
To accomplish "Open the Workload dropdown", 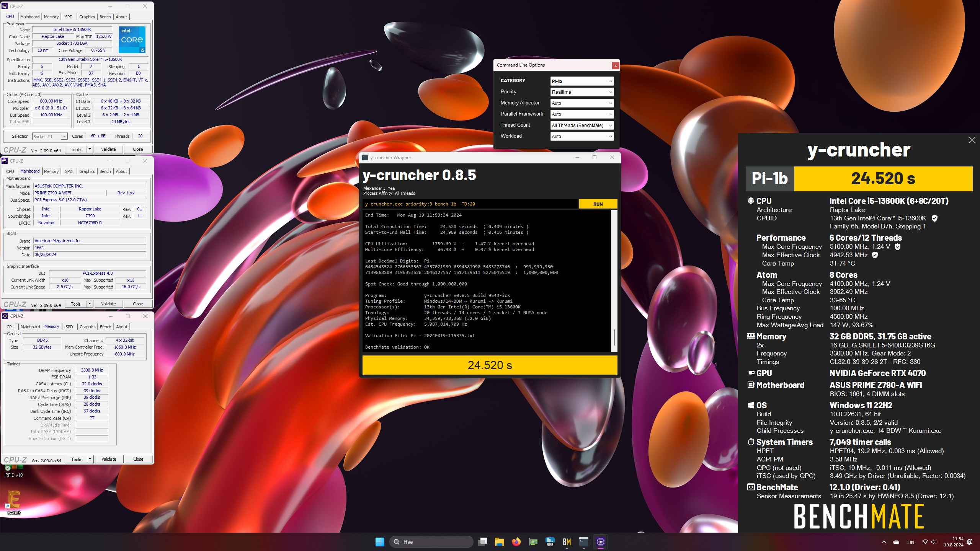I will pos(582,137).
